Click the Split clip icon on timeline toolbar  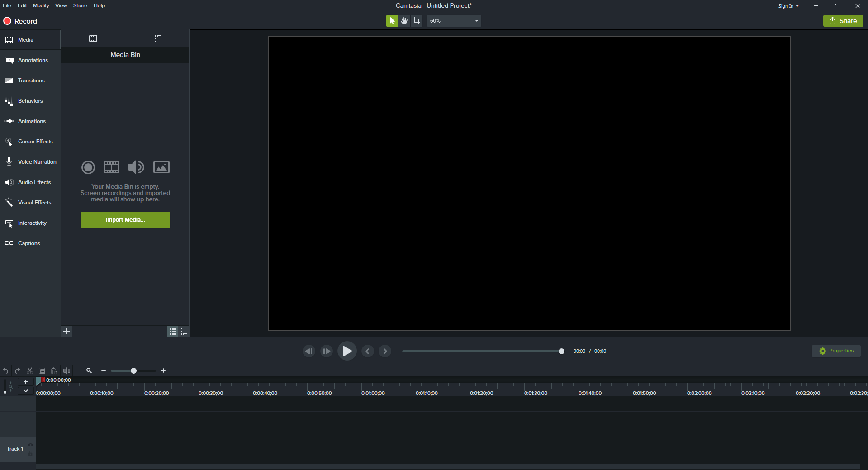coord(66,371)
